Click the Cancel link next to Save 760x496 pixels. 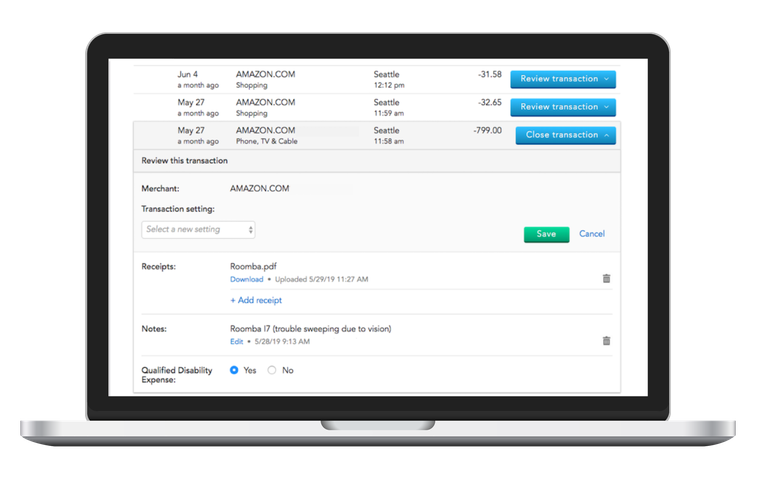tap(592, 234)
